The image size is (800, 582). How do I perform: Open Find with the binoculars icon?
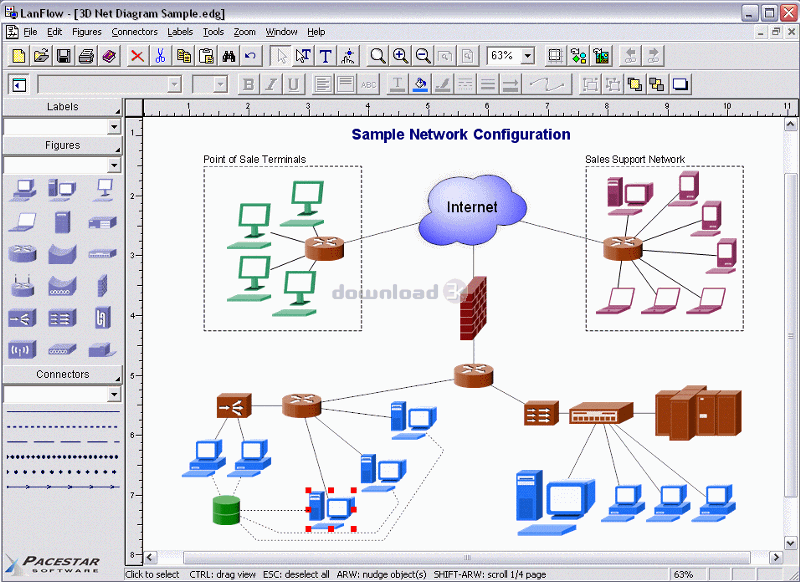[x=229, y=56]
